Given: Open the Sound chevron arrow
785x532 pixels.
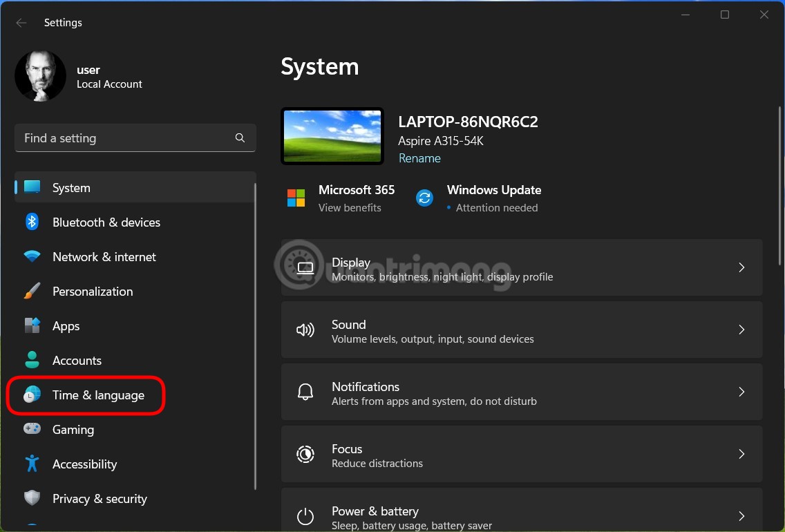Looking at the screenshot, I should click(x=741, y=330).
